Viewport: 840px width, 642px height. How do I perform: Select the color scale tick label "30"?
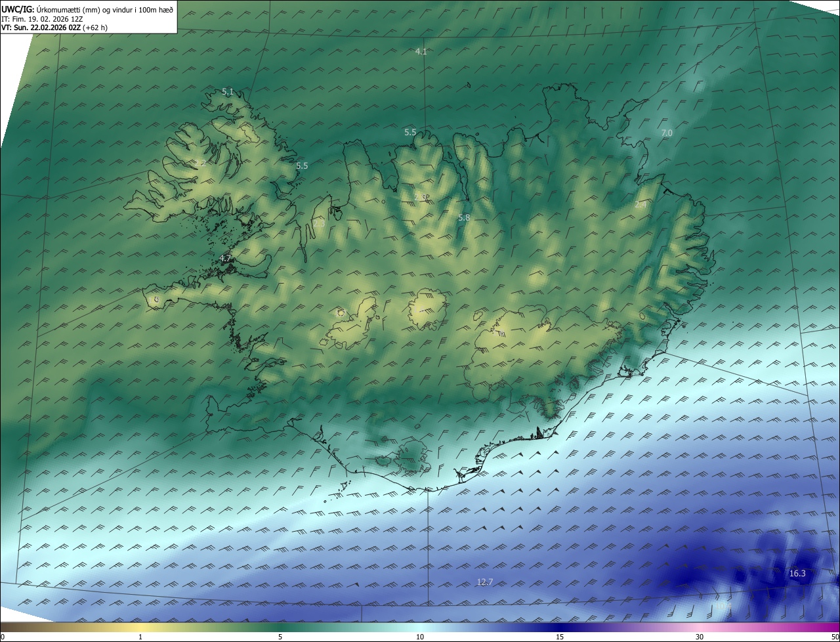[700, 637]
